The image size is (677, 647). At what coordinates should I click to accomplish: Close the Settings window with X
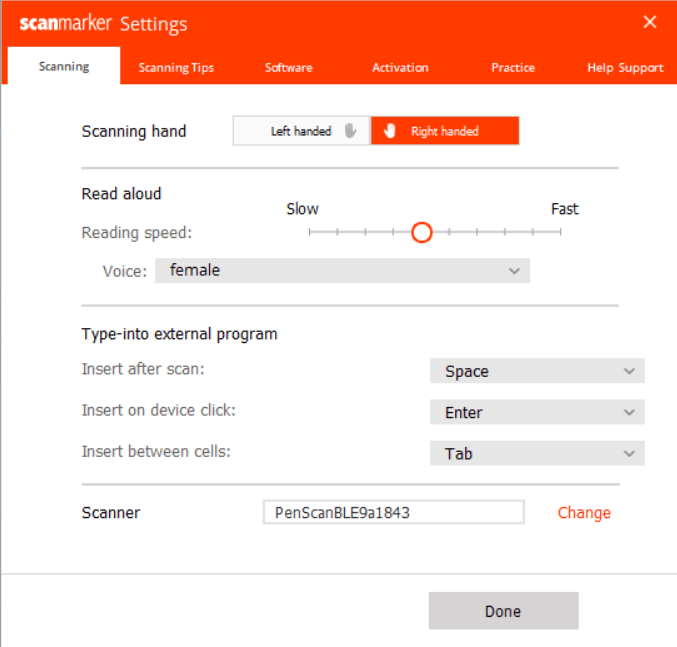[x=650, y=22]
